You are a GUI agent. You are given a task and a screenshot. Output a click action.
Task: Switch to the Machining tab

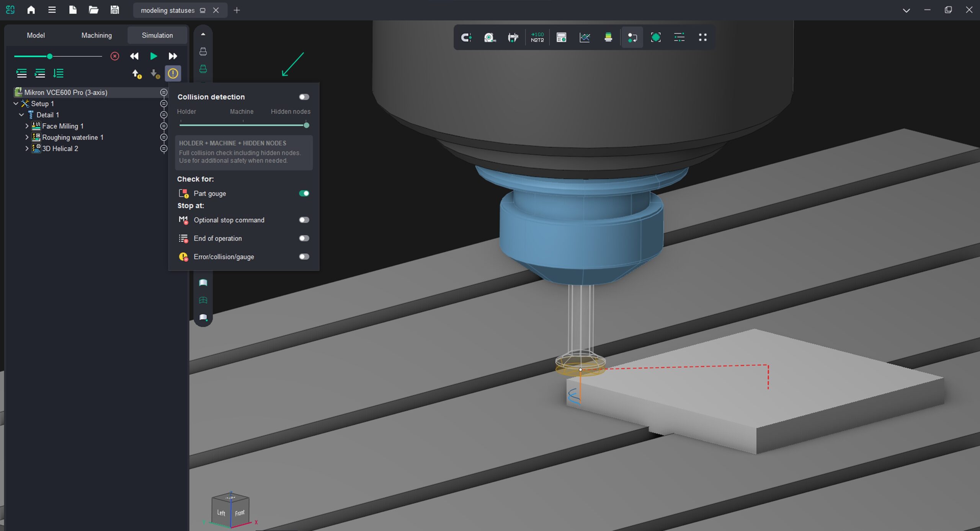click(96, 35)
